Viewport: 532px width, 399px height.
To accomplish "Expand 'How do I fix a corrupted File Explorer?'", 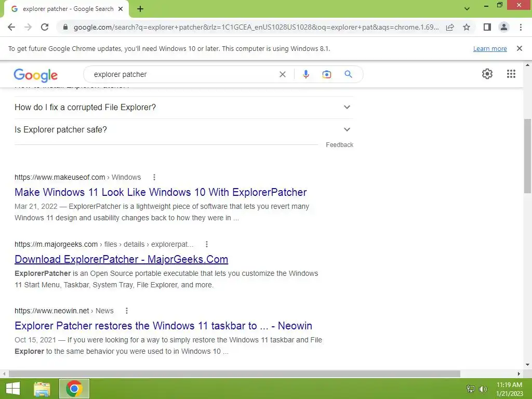I will (184, 107).
